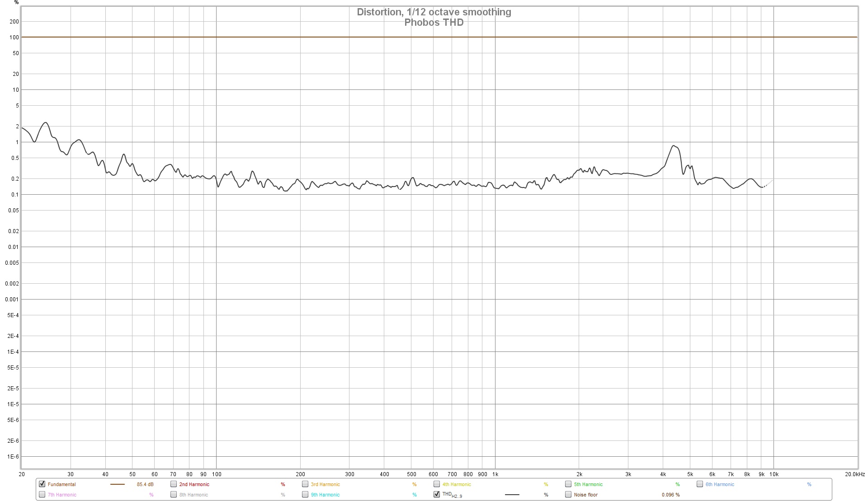This screenshot has width=868, height=501.
Task: Click the 2nd Harmonic legend label
Action: tap(194, 484)
